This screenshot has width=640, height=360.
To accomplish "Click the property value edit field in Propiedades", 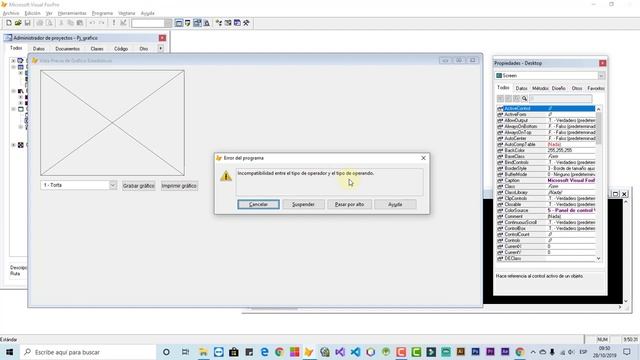I will tap(560, 99).
